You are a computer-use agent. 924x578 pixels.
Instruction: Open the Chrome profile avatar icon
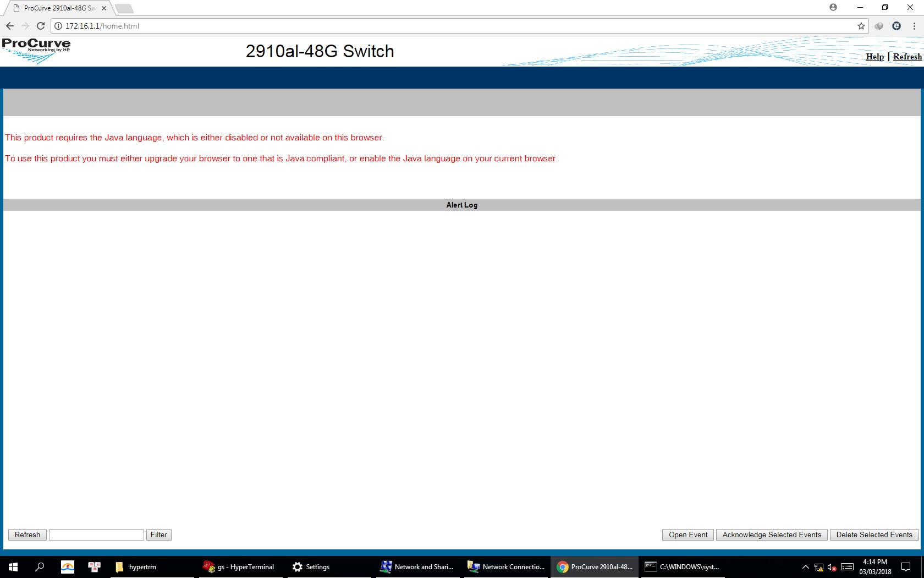[x=833, y=8]
